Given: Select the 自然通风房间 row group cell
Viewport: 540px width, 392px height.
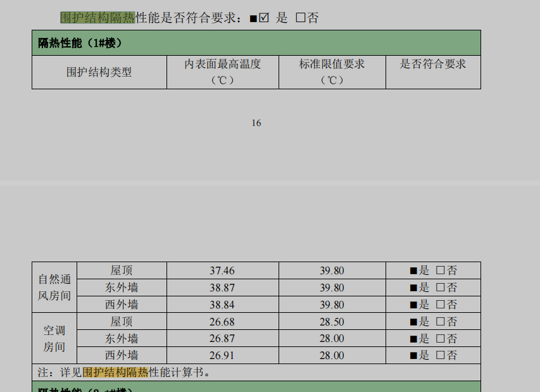Looking at the screenshot, I should point(54,288).
